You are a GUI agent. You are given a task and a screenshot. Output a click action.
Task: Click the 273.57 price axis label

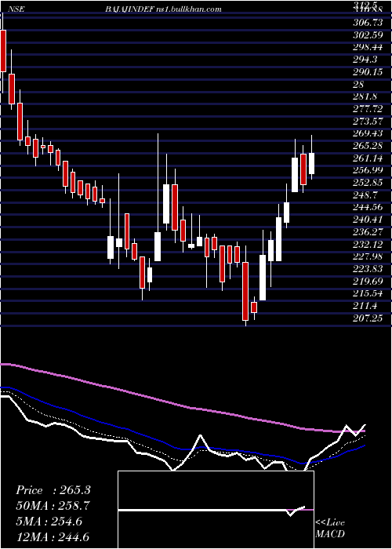pyautogui.click(x=369, y=121)
